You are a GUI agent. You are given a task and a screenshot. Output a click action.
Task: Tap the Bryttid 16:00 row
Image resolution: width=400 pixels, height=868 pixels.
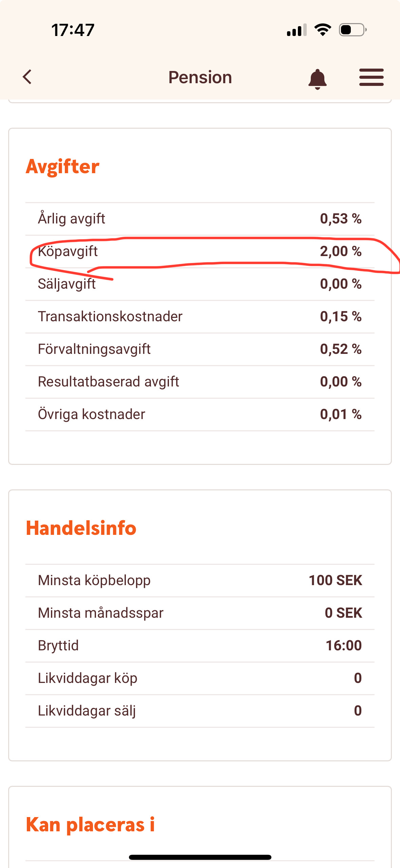tap(200, 646)
